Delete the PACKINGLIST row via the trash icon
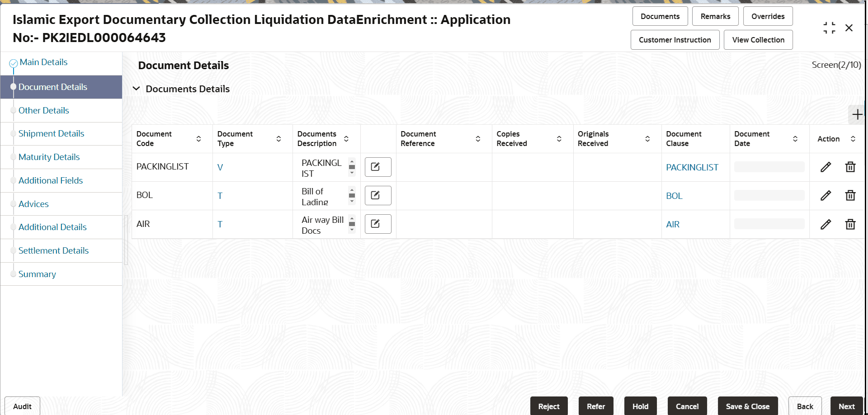868x415 pixels. tap(850, 167)
